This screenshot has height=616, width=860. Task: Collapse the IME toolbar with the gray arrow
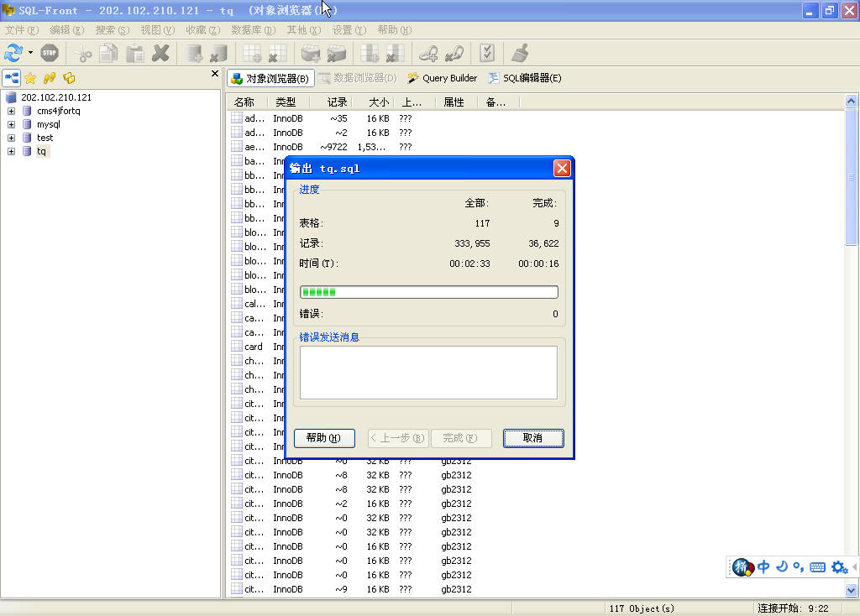pos(855,566)
